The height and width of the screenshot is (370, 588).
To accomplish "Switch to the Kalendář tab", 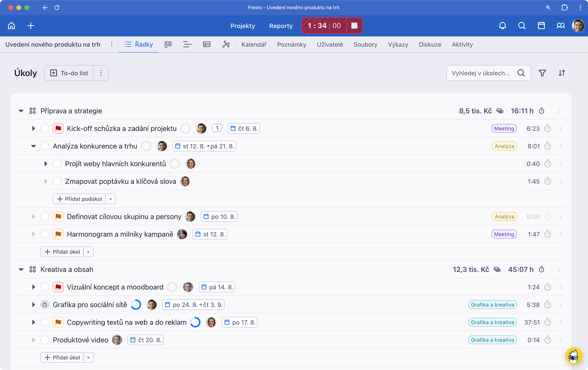I will [254, 44].
